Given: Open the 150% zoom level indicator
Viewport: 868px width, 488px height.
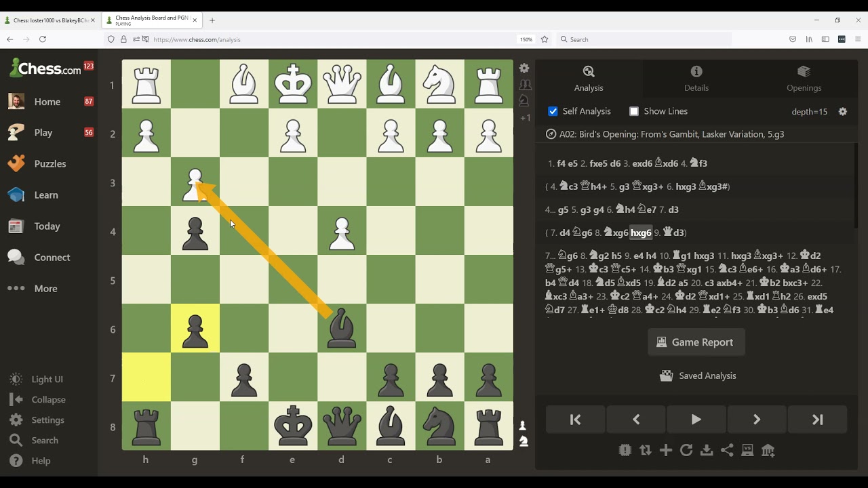Looking at the screenshot, I should [x=526, y=39].
